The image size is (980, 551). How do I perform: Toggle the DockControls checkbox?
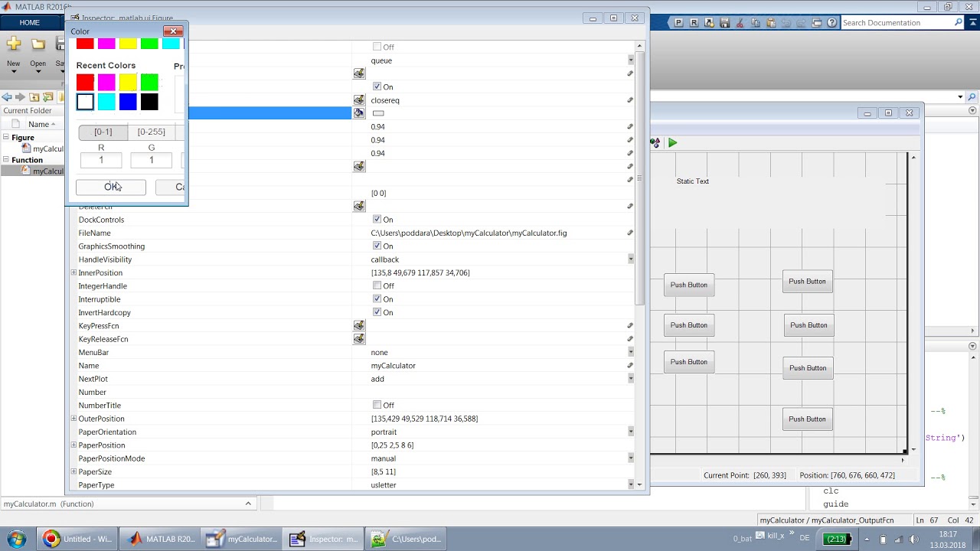click(377, 220)
